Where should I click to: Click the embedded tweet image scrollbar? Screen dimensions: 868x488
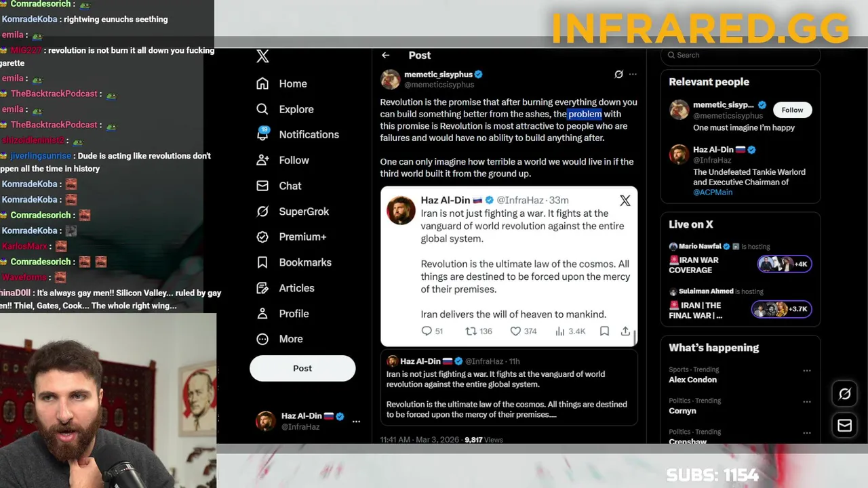[x=635, y=337]
